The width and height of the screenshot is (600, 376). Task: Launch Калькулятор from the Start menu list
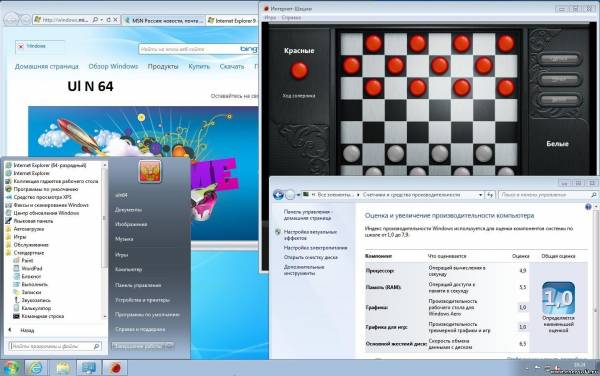tap(36, 308)
